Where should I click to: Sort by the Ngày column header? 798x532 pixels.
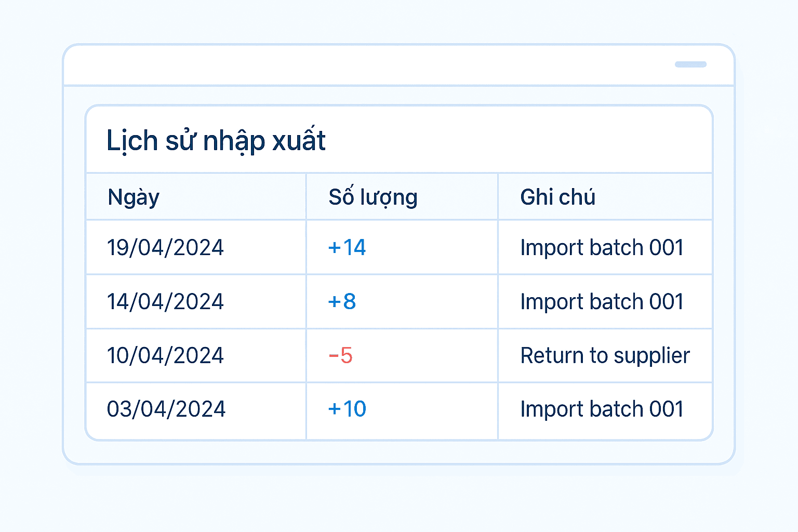tap(134, 197)
